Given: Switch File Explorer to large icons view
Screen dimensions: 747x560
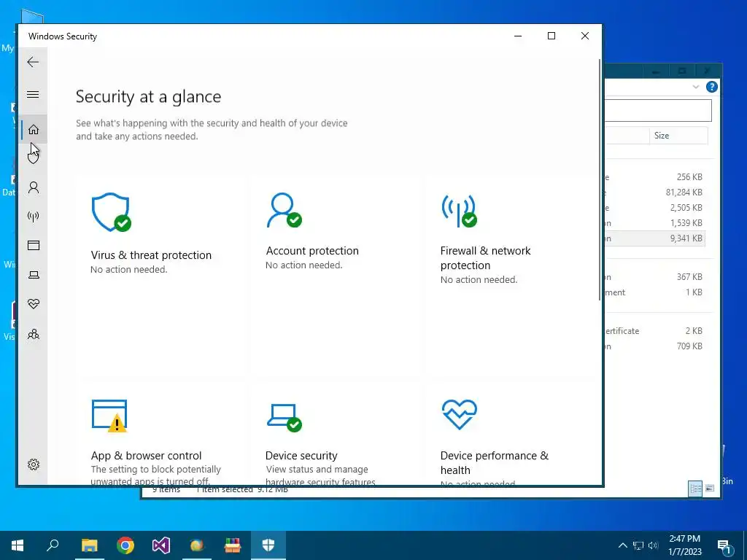Looking at the screenshot, I should (x=710, y=488).
